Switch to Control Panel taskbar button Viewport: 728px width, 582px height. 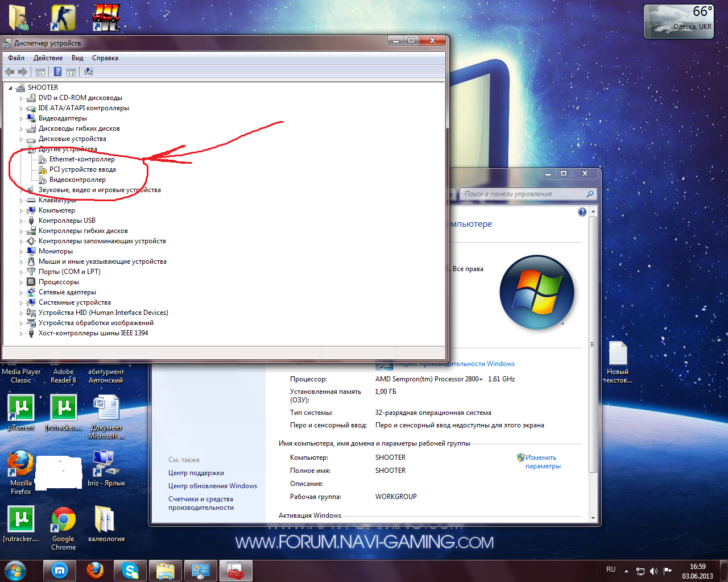(201, 571)
